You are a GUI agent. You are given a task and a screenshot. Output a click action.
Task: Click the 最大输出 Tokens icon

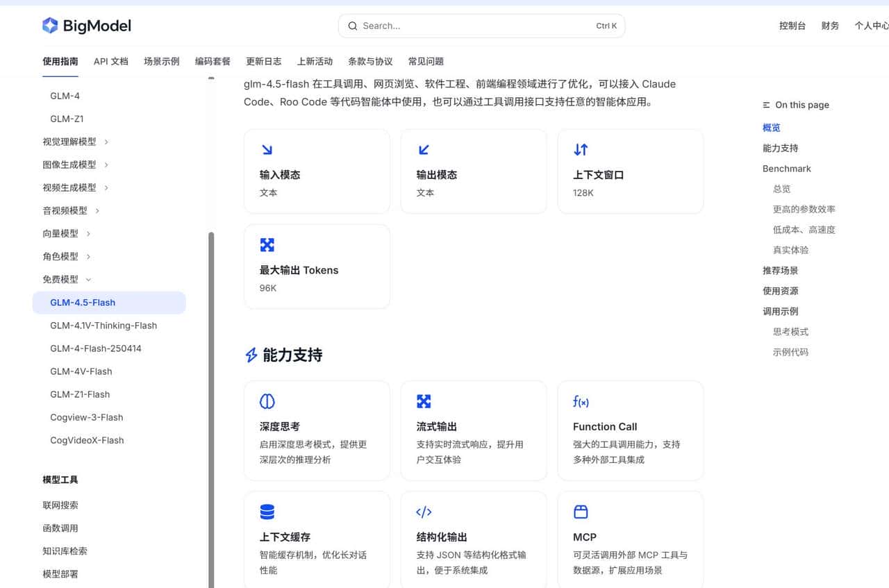[x=267, y=244]
